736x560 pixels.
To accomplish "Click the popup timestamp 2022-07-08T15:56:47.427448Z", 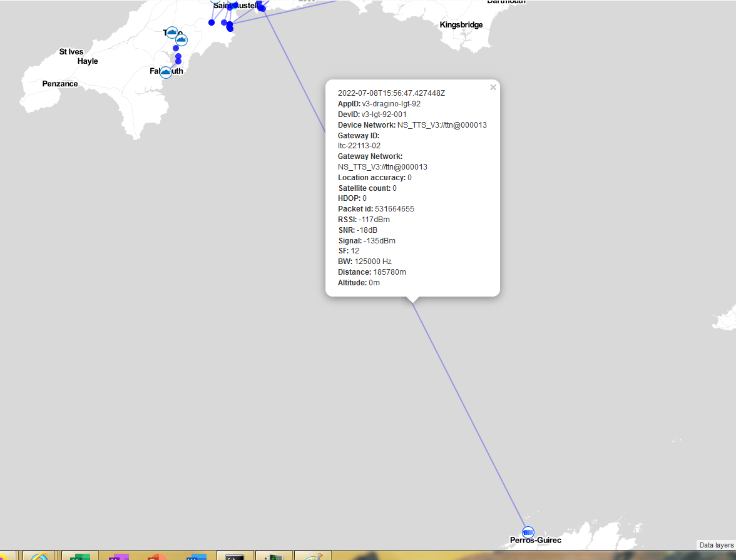I will [392, 93].
